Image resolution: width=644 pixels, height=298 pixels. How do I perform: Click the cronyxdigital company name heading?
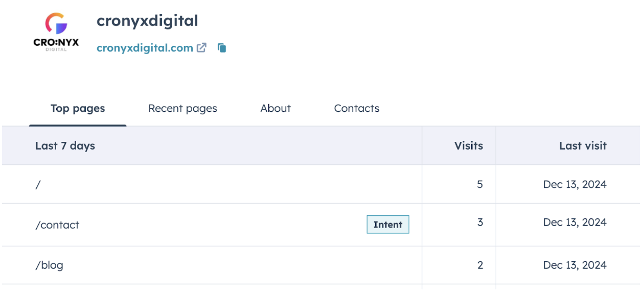coord(147,21)
